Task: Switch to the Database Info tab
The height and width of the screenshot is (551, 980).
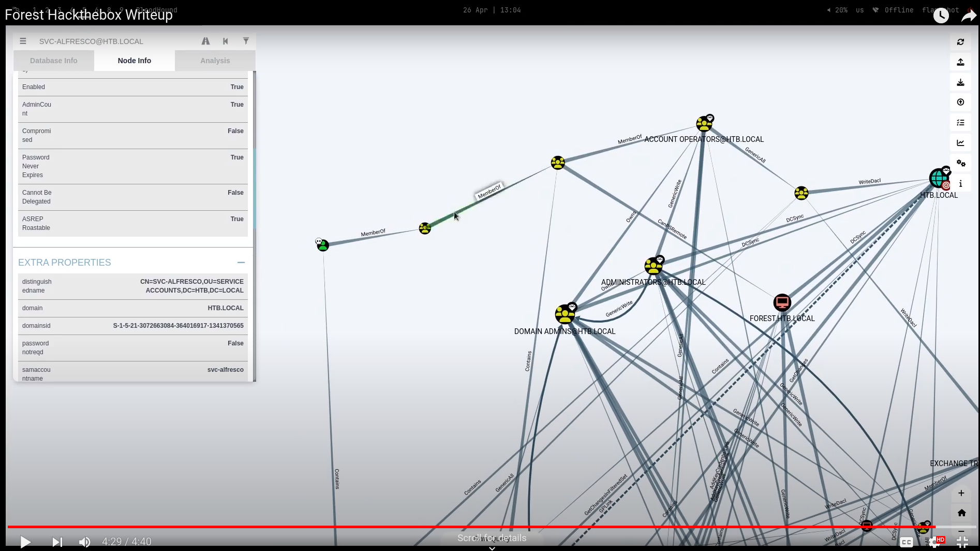Action: 54,60
